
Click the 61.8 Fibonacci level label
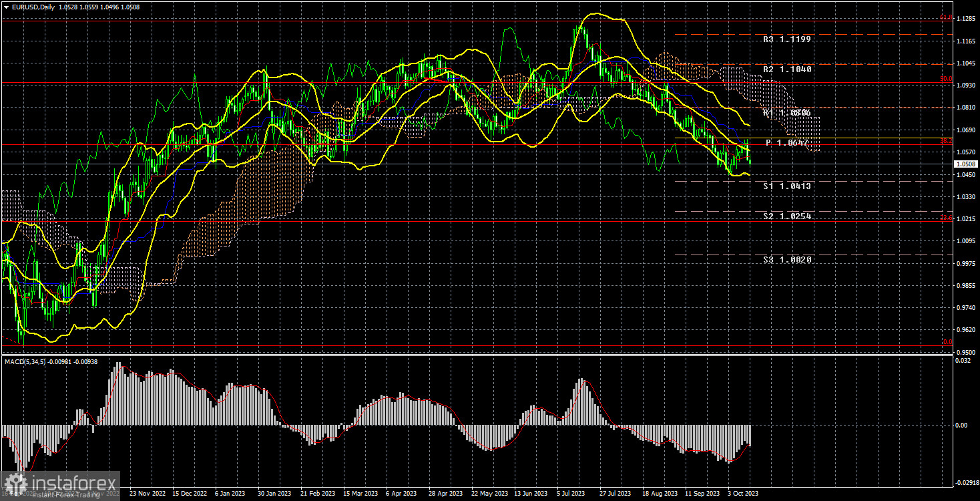pos(946,18)
